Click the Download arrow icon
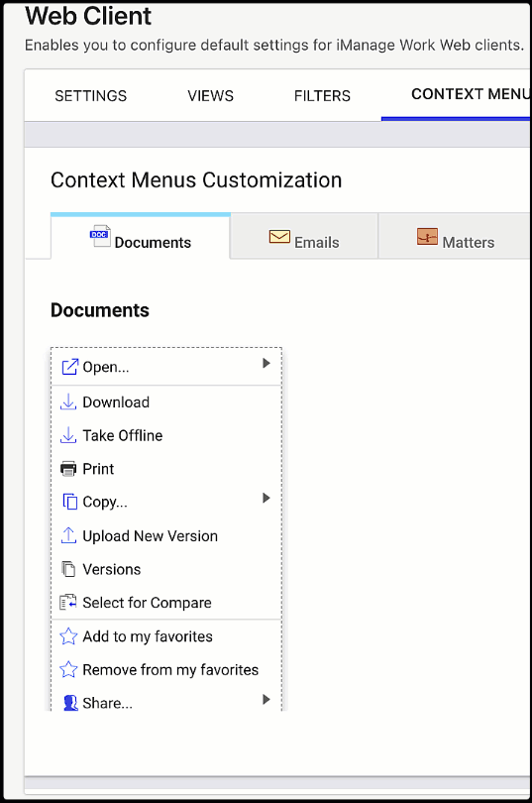532x803 pixels. (68, 402)
